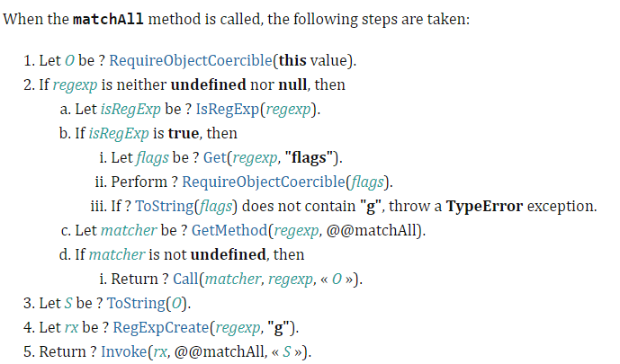
Task: Open the Call operation link
Action: [185, 279]
